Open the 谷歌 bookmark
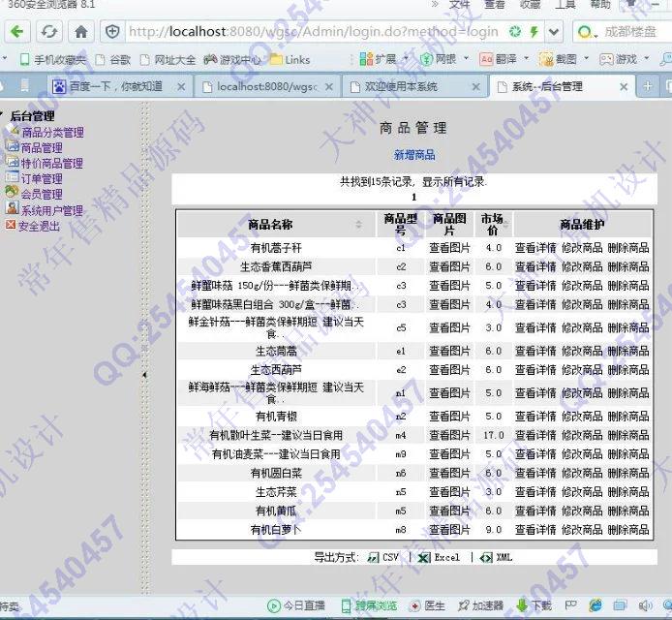Screen dimensions: 672x620 tap(113, 60)
